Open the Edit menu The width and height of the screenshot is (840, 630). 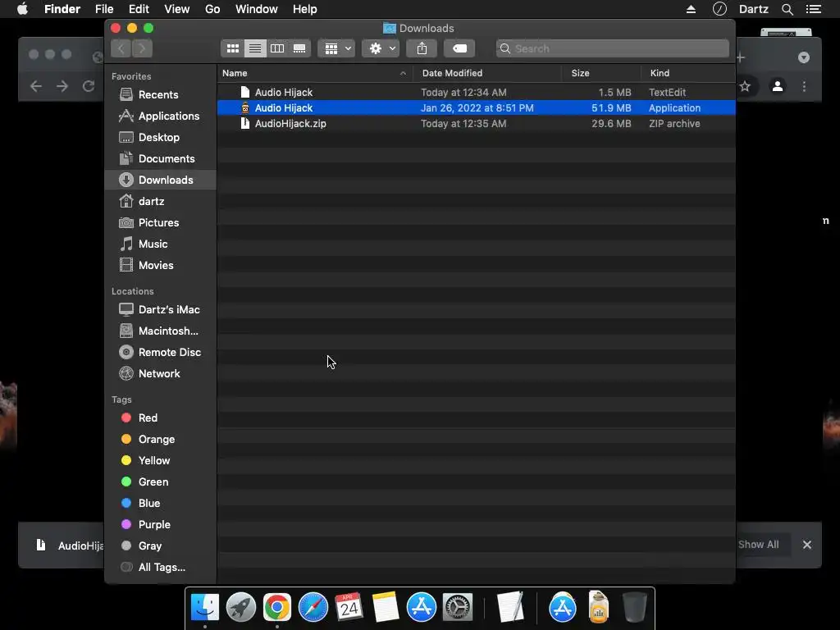click(139, 9)
